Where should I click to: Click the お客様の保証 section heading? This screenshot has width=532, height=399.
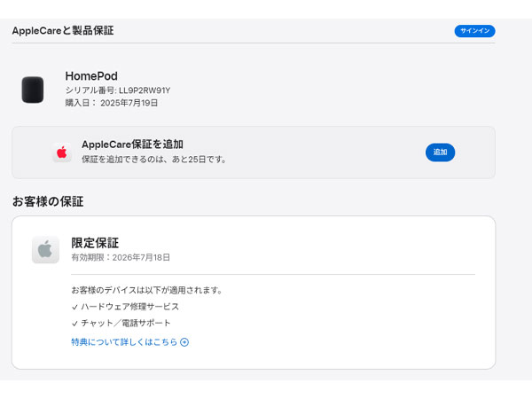[48, 201]
